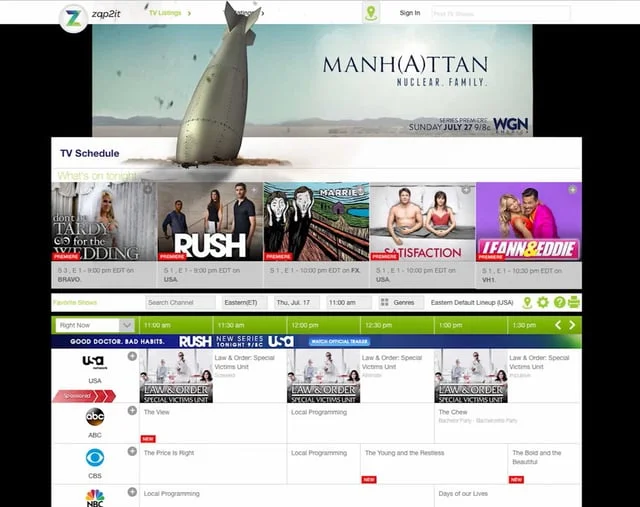Select The Price Is Right on CBS
The width and height of the screenshot is (640, 507).
169,453
